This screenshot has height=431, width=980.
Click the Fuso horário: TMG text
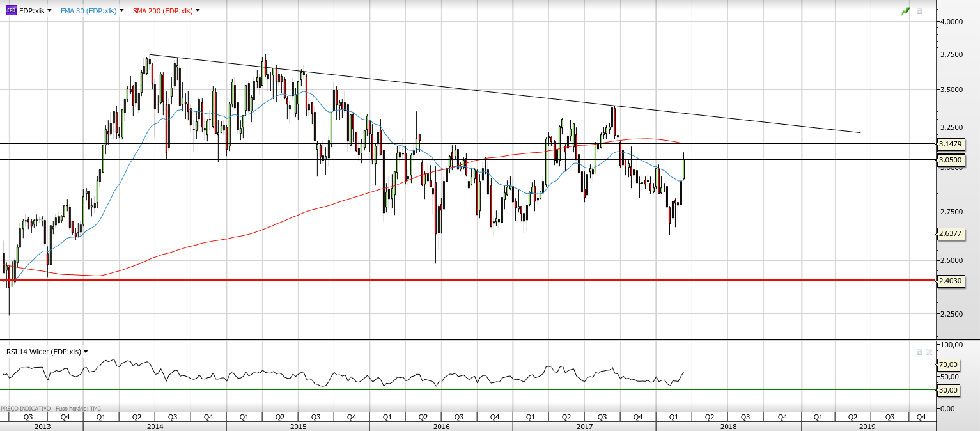click(x=79, y=408)
